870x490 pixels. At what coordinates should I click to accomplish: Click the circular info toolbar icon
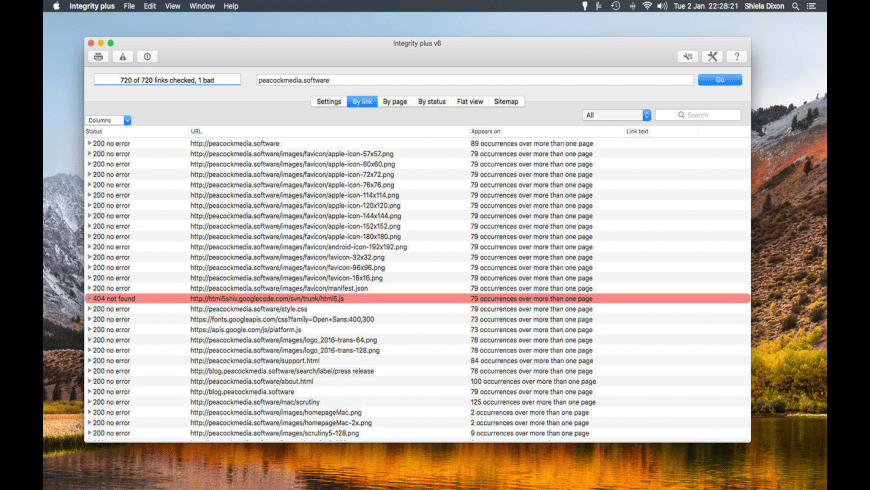[147, 57]
